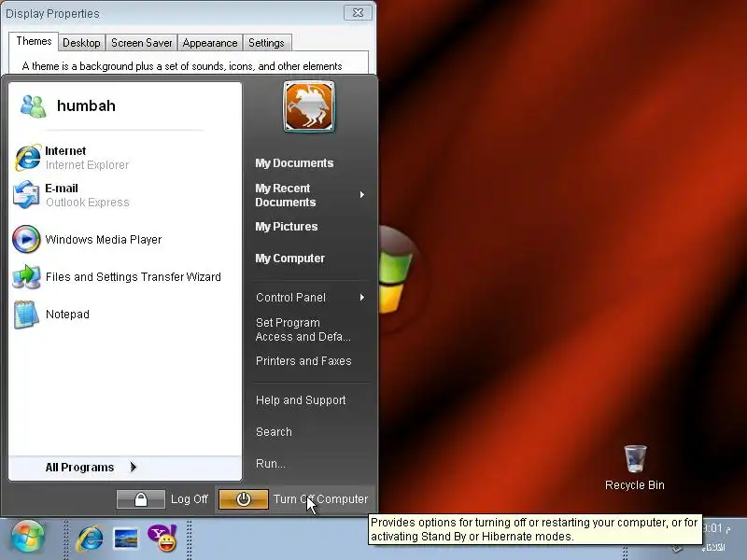Open My Pictures

(x=287, y=227)
